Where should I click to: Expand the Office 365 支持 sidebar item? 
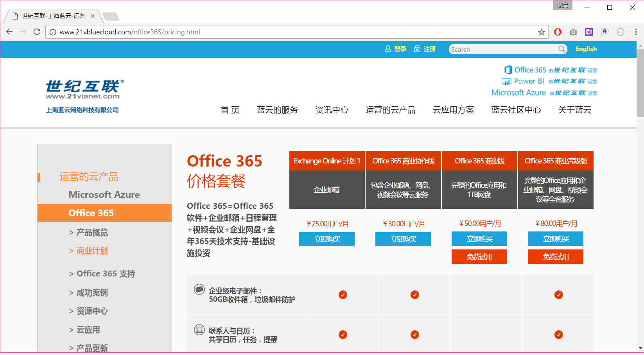102,274
